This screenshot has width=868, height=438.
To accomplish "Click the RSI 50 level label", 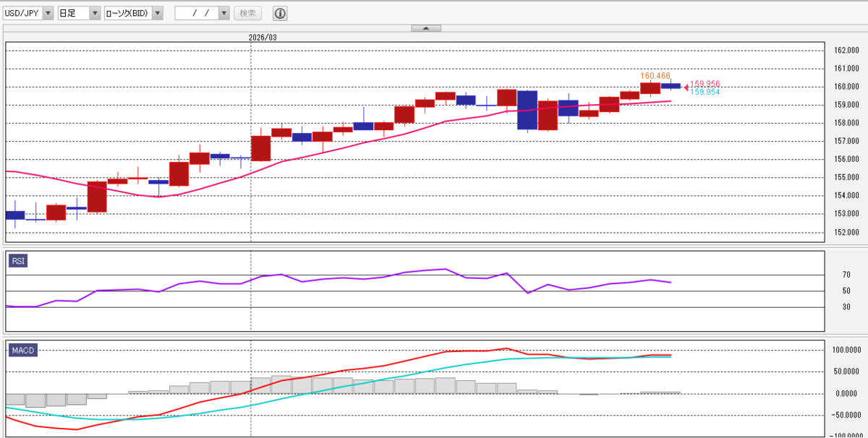I will [846, 291].
